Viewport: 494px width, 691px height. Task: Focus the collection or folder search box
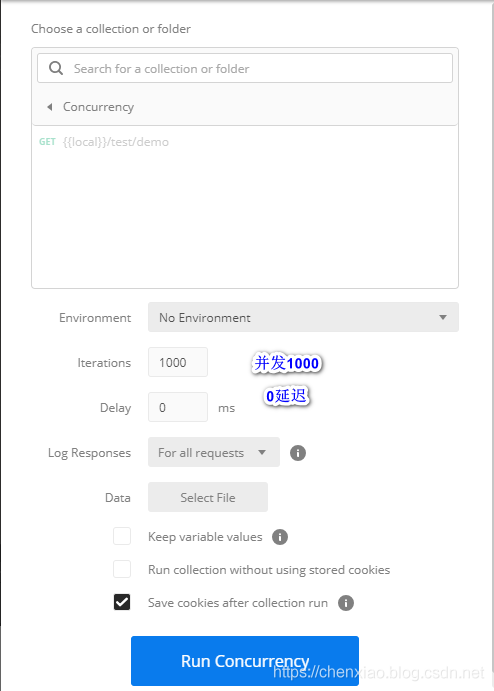245,68
